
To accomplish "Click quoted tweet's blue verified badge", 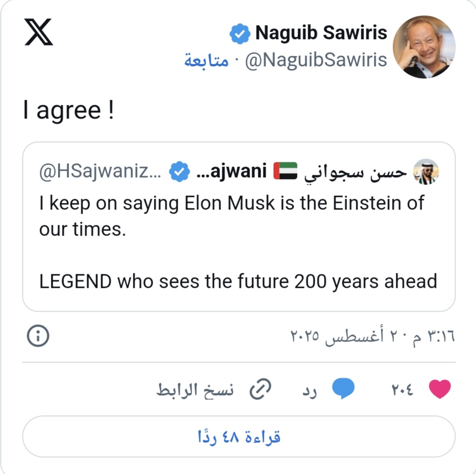I will [x=179, y=172].
